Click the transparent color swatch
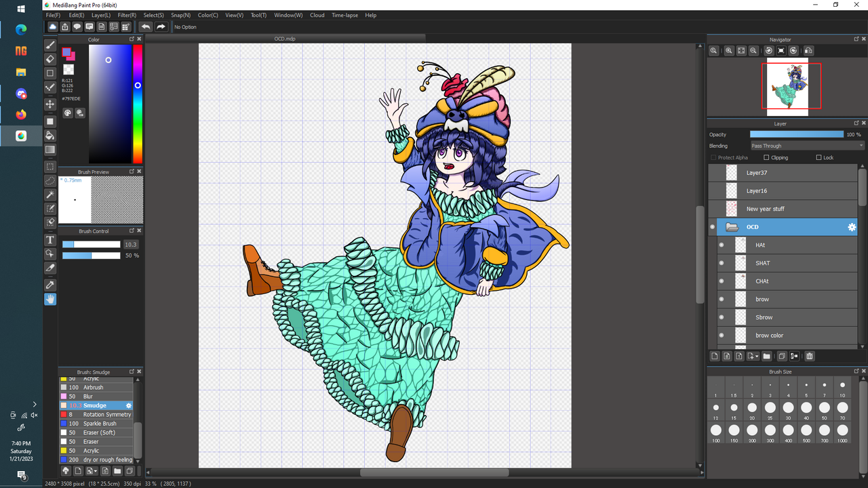Viewport: 868px width, 488px height. click(x=68, y=69)
